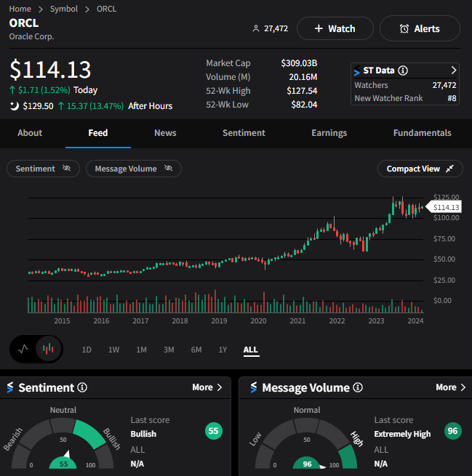Click the Alerts button
Screen dimensions: 472x476
click(x=420, y=28)
